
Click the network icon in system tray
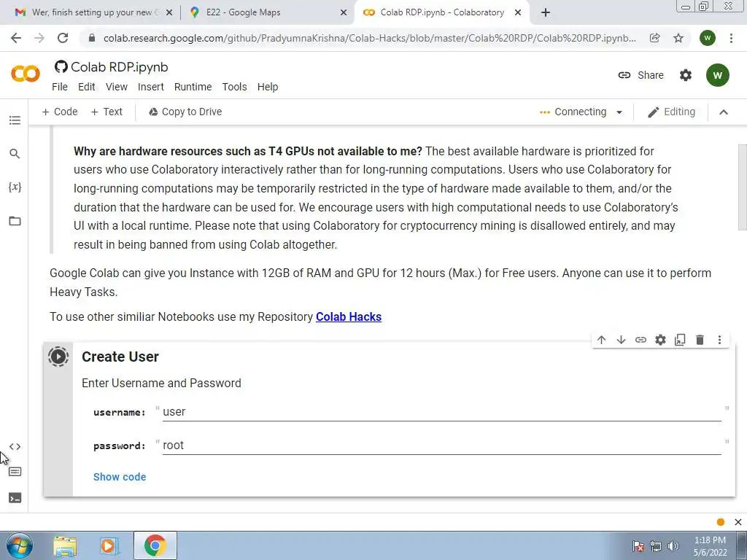coord(656,546)
